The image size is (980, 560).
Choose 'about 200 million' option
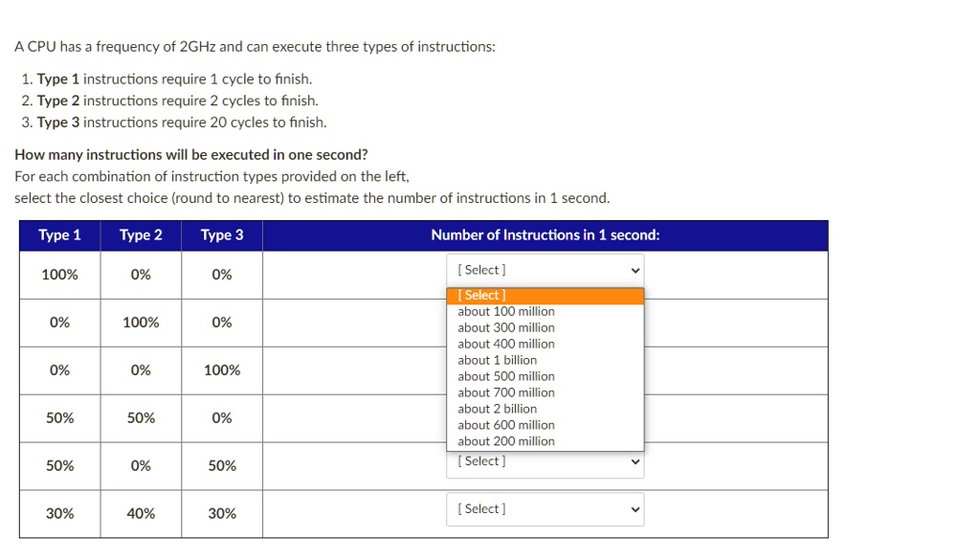point(545,441)
